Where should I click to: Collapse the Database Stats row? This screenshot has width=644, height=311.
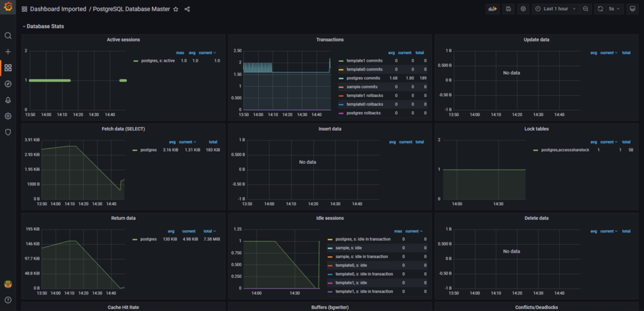(44, 26)
